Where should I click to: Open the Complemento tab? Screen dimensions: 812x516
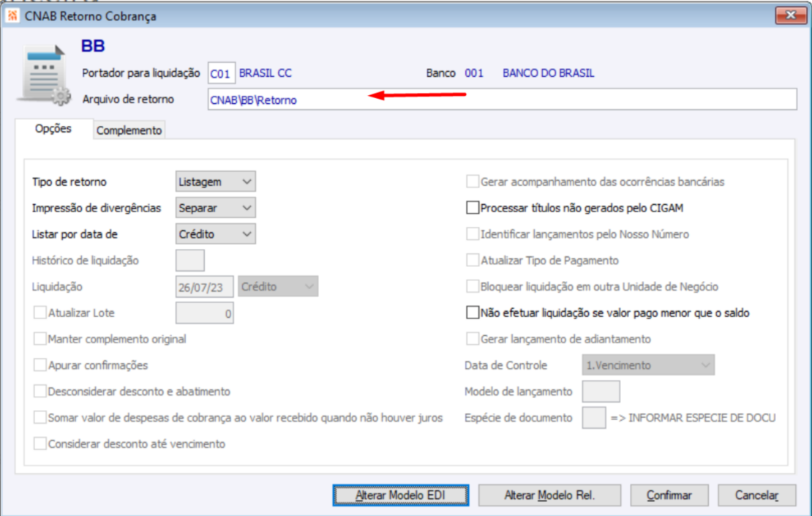click(129, 130)
